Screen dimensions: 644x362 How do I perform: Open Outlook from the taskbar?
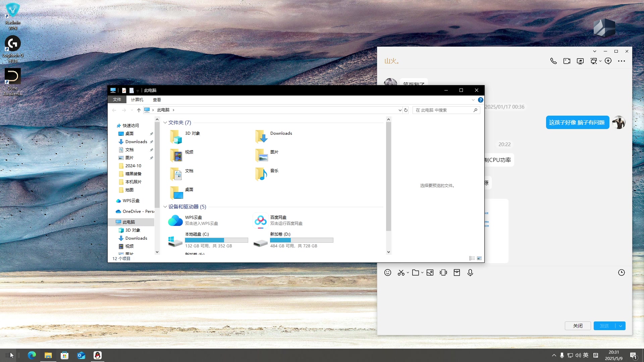pyautogui.click(x=81, y=355)
